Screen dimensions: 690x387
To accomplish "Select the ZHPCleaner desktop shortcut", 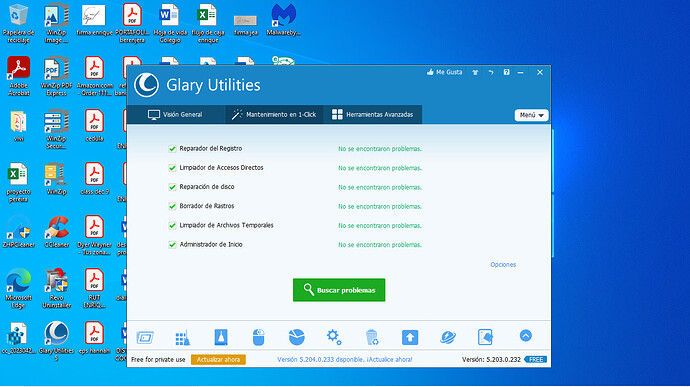I will 18,232.
